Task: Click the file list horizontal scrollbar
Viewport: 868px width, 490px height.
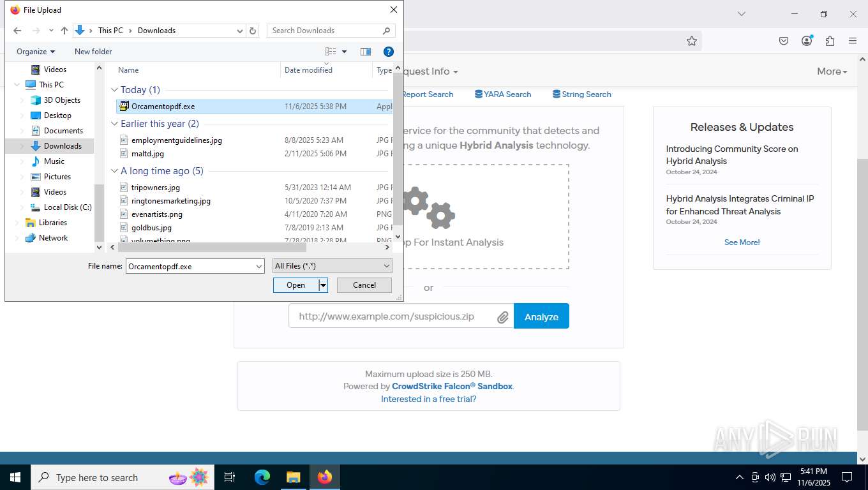Action: 211,248
